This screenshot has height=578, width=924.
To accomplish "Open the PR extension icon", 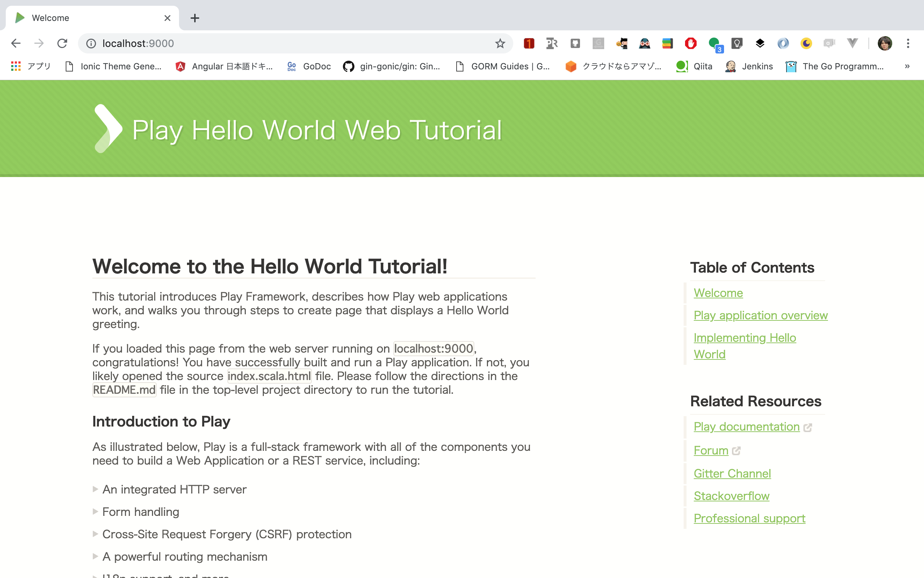I will [552, 44].
